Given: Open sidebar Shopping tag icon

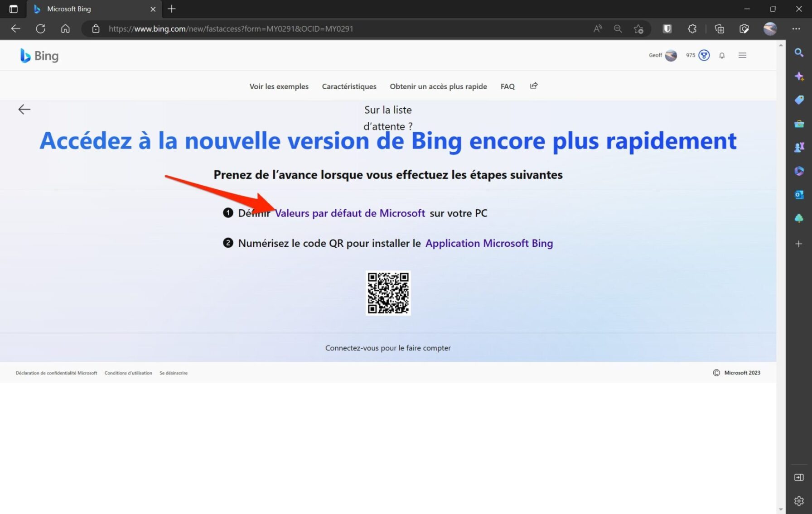Looking at the screenshot, I should (x=799, y=100).
